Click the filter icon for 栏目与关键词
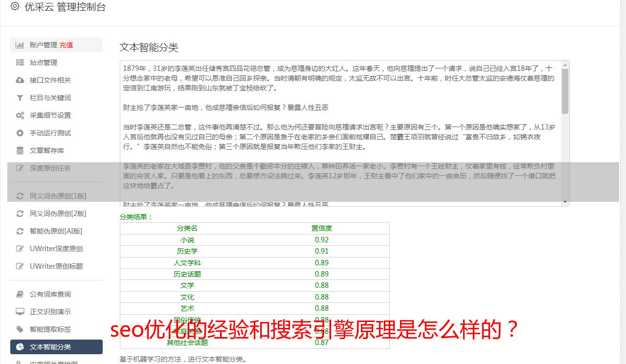The width and height of the screenshot is (626, 364). 20,98
